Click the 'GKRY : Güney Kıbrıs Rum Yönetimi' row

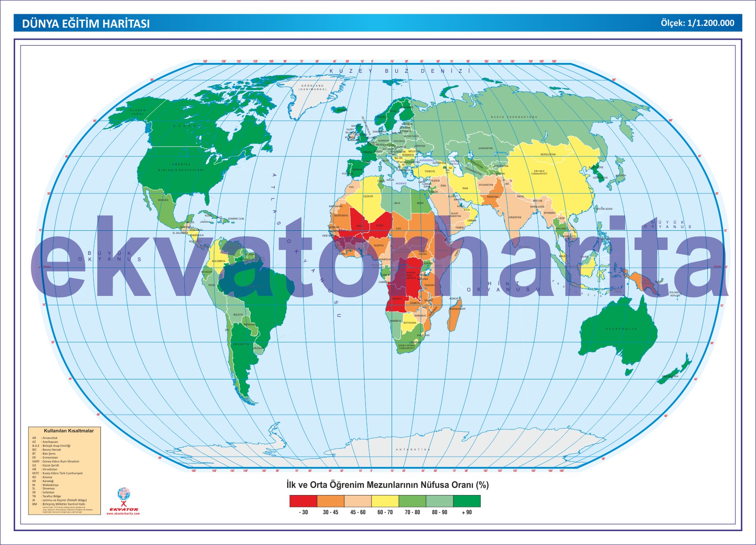click(56, 462)
